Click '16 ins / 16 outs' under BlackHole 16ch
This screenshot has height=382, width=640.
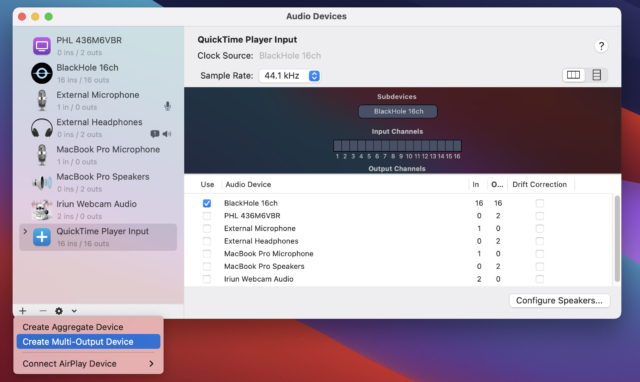point(83,80)
